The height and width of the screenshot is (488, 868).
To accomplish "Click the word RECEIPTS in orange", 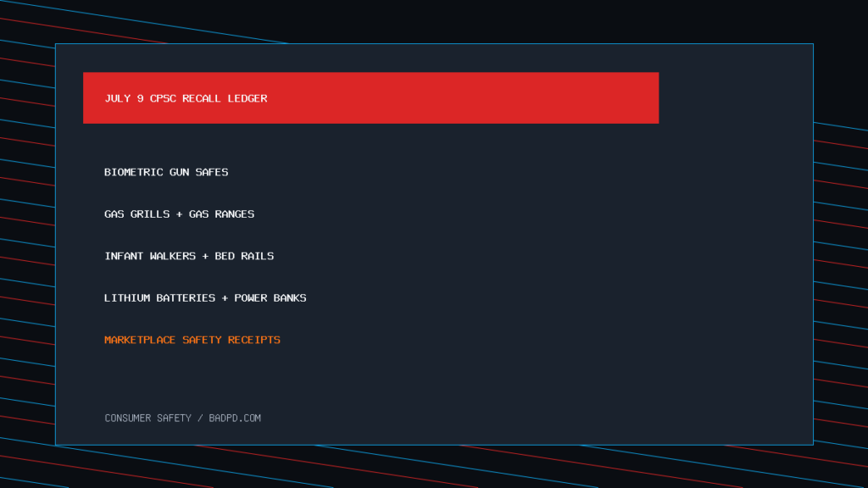I will coord(254,340).
